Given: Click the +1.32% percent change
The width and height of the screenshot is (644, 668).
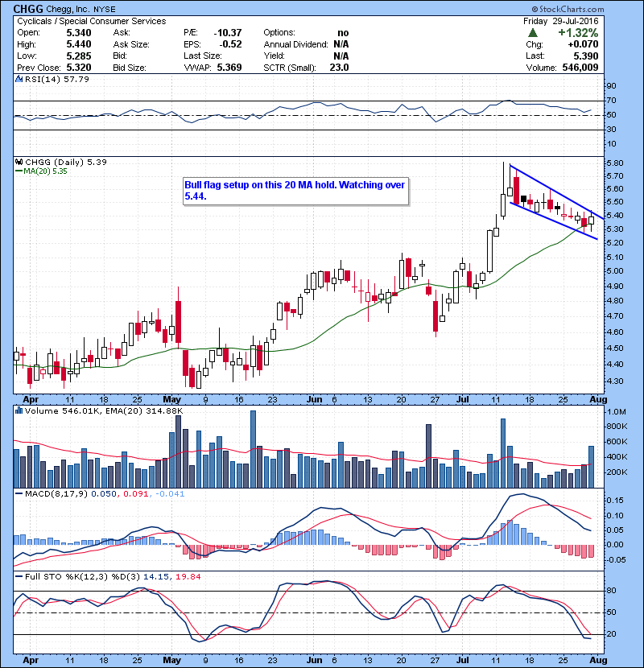Looking at the screenshot, I should (x=578, y=33).
